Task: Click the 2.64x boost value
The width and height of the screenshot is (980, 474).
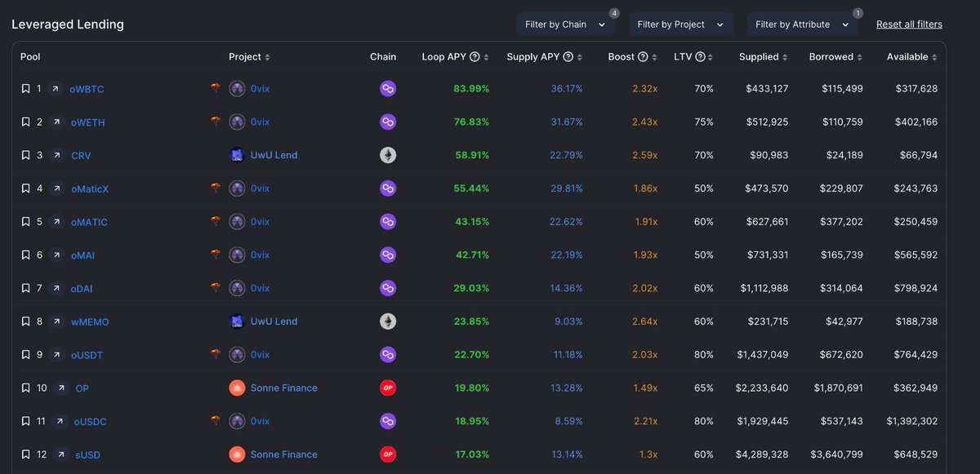Action: 644,321
